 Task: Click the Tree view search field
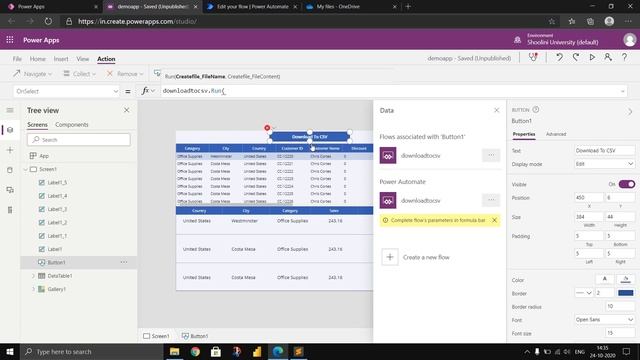79,140
